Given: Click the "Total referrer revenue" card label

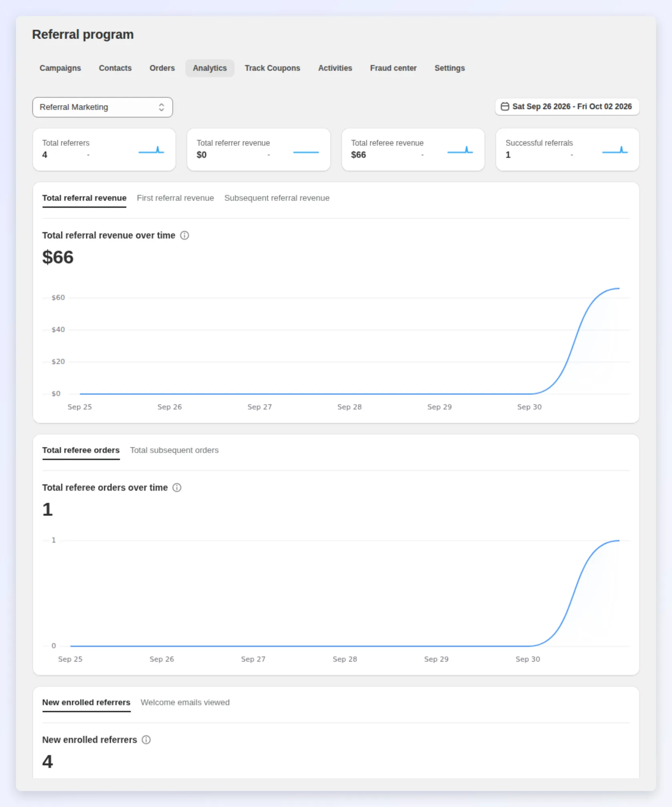Looking at the screenshot, I should (233, 143).
